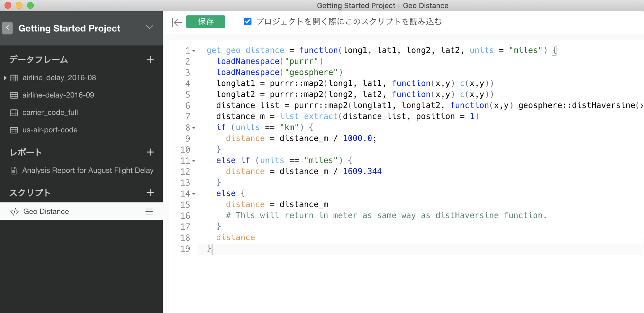Screen dimensions: 644x313
Task: Click the green 保存 save button
Action: [x=205, y=22]
